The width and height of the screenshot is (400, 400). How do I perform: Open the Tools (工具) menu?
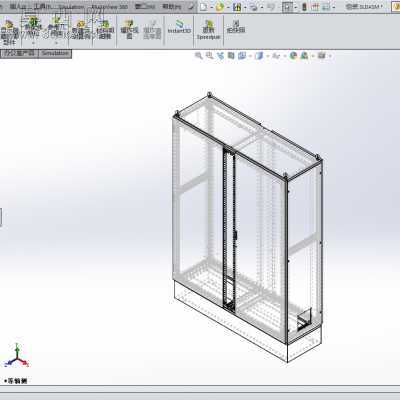43,7
